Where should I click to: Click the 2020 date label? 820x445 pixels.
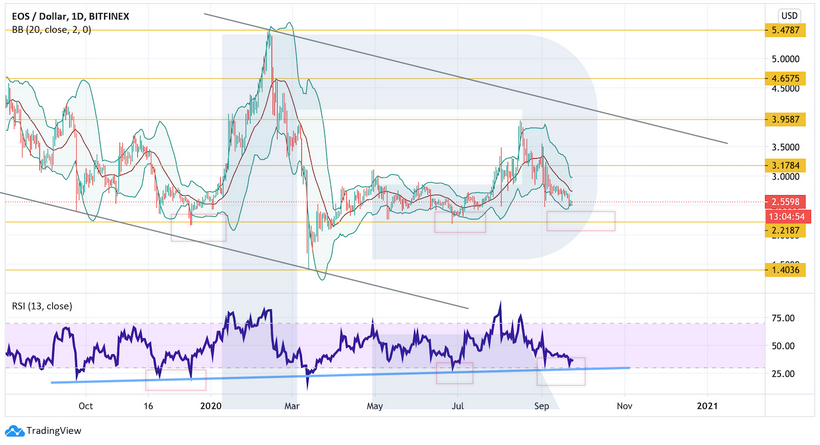coord(211,406)
